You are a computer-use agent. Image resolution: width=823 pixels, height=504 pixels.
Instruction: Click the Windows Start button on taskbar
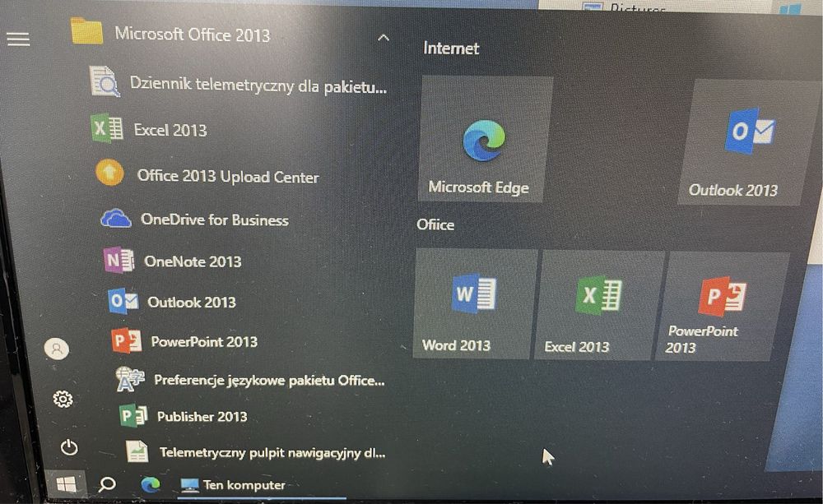point(66,484)
